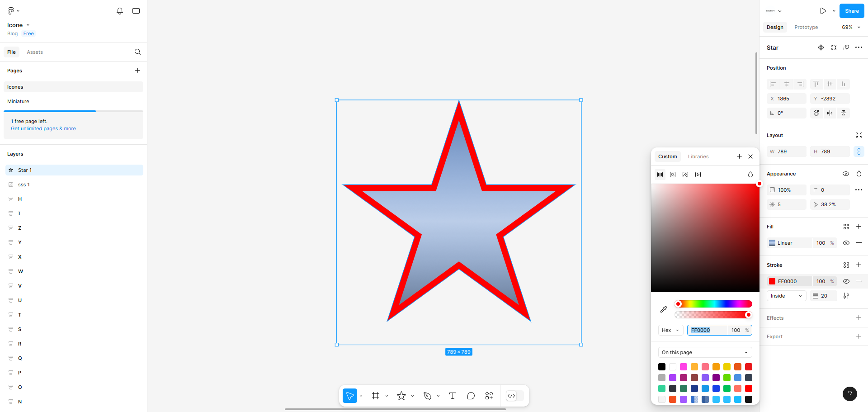Add an effect with plus button
The width and height of the screenshot is (868, 412).
[859, 318]
